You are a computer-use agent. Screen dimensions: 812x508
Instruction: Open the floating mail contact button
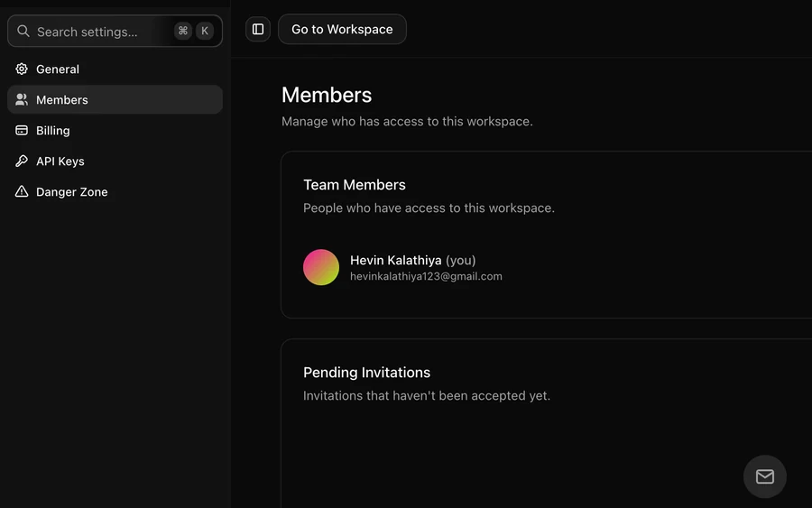pyautogui.click(x=765, y=476)
